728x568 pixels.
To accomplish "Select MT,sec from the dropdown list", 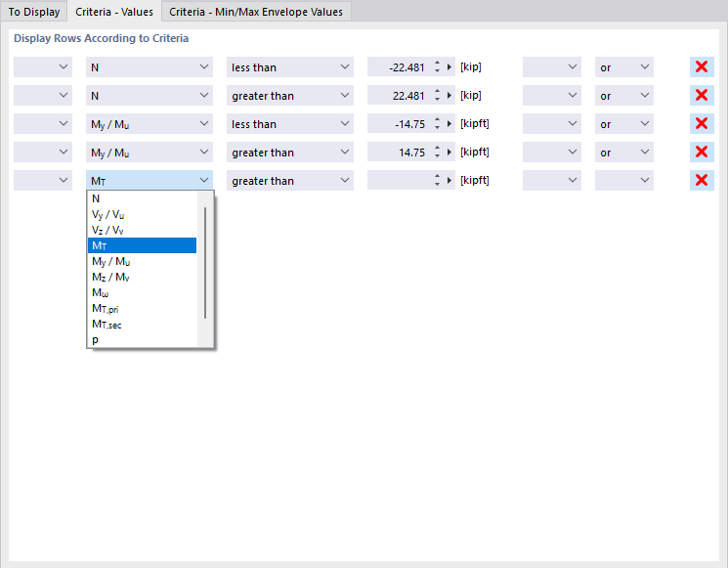I will [x=142, y=325].
